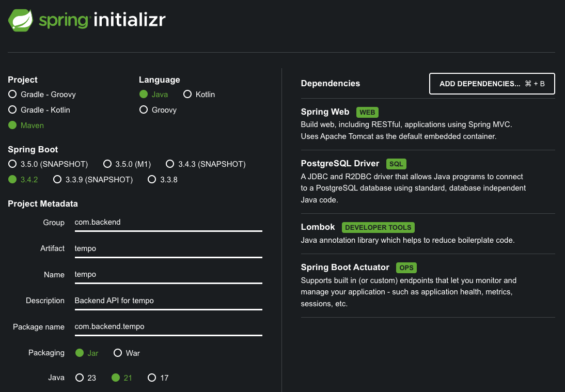Select Gradle - Groovy project type
This screenshot has width=565, height=392.
coord(42,95)
